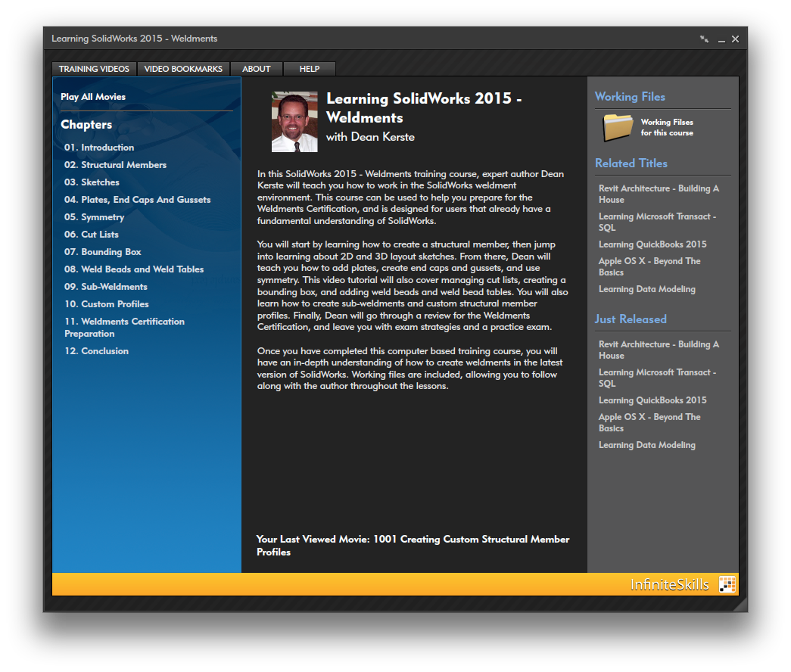Image resolution: width=791 pixels, height=672 pixels.
Task: Open the Working Files folder icon
Action: (x=618, y=127)
